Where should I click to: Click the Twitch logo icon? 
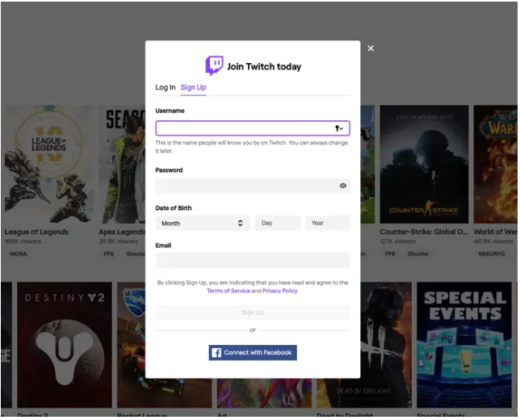[x=214, y=65]
